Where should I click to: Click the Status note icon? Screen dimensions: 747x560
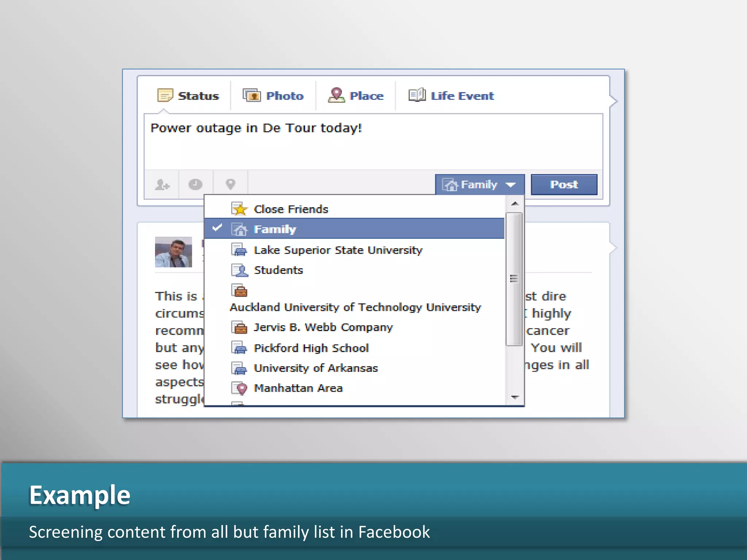coord(165,96)
